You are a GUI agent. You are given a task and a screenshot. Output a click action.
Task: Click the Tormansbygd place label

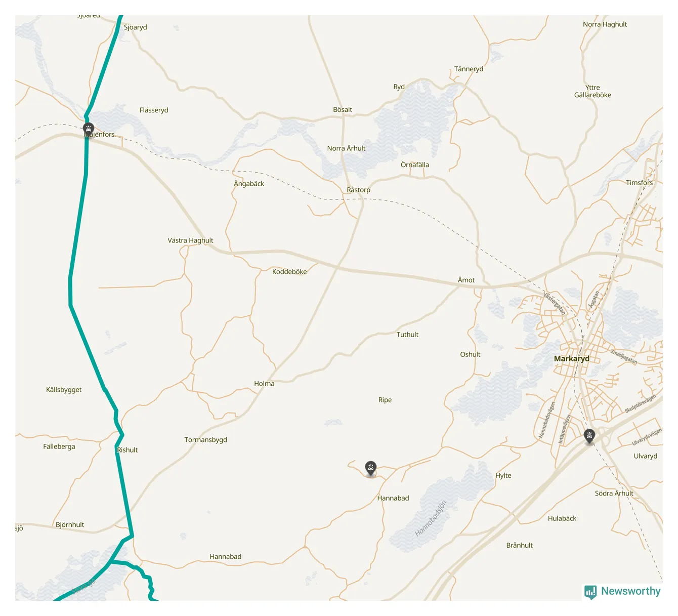pyautogui.click(x=205, y=440)
